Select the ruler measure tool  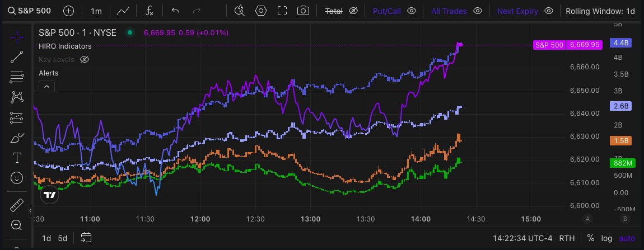tap(17, 205)
